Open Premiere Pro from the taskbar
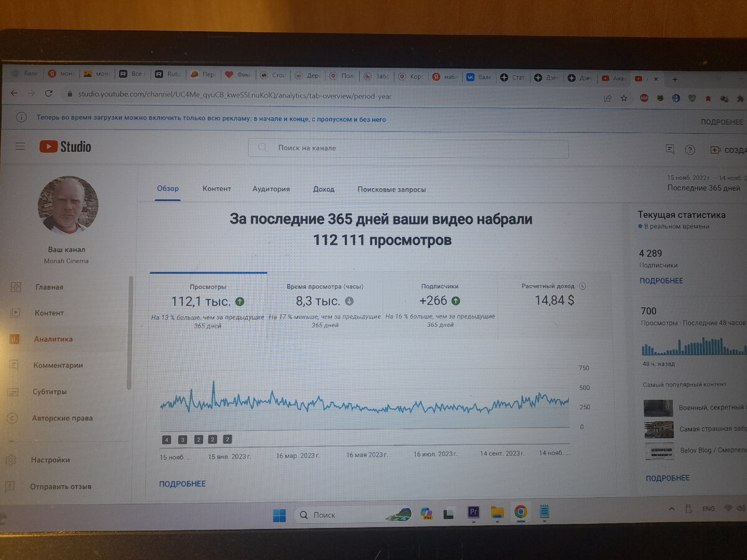Image resolution: width=747 pixels, height=560 pixels. pos(473,512)
